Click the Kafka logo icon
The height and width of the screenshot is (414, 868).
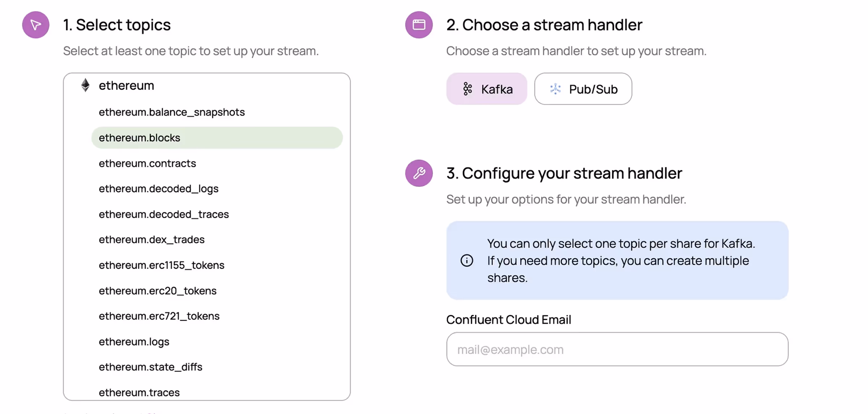point(467,89)
